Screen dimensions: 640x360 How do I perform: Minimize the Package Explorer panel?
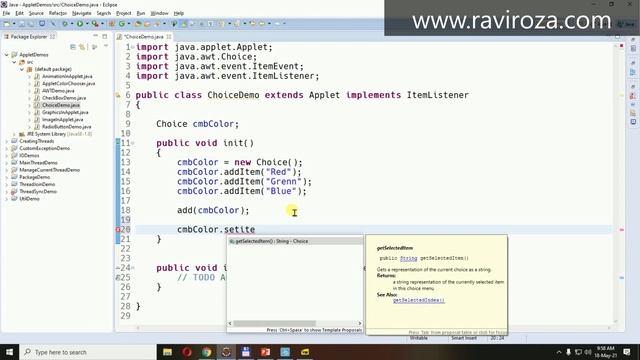[96, 36]
